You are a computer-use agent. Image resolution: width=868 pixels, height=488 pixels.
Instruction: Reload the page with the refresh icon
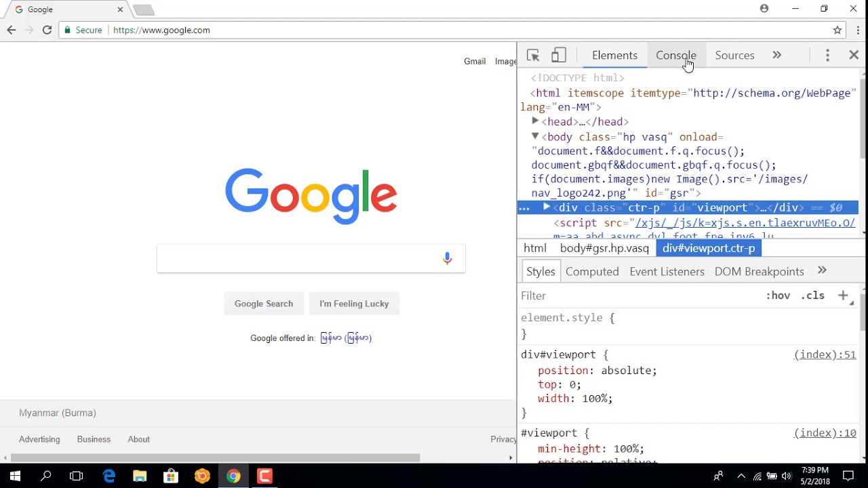pos(47,30)
